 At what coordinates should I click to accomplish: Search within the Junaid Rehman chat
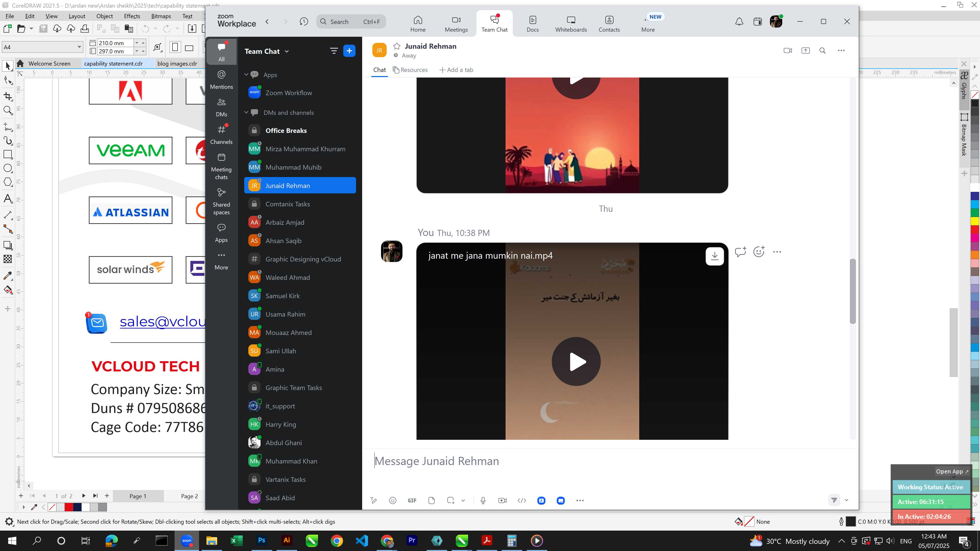click(x=823, y=51)
